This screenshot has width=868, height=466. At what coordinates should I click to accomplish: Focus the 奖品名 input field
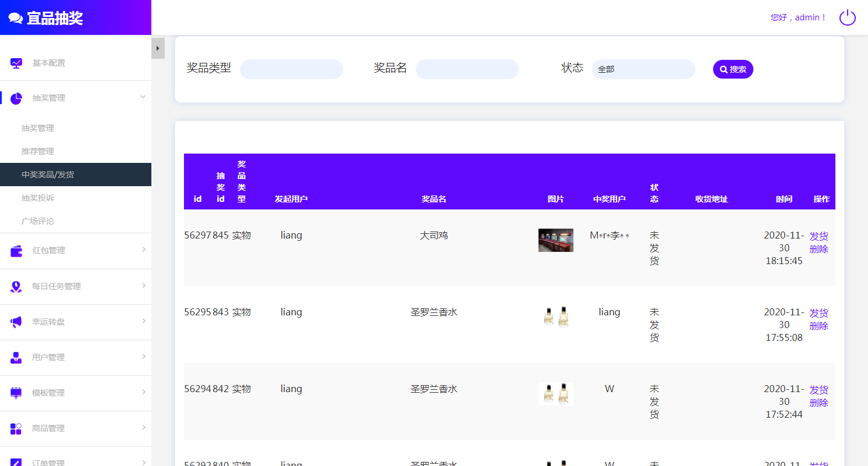[467, 69]
